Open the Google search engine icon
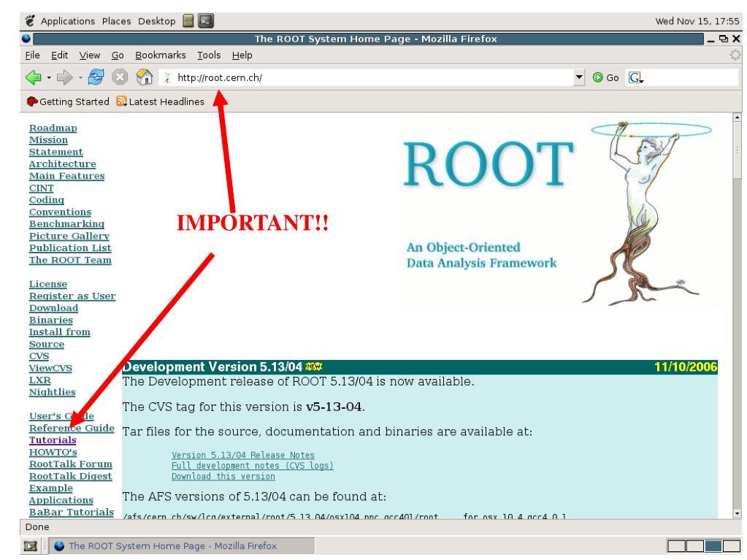Image resolution: width=747 pixels, height=560 pixels. 635,77
